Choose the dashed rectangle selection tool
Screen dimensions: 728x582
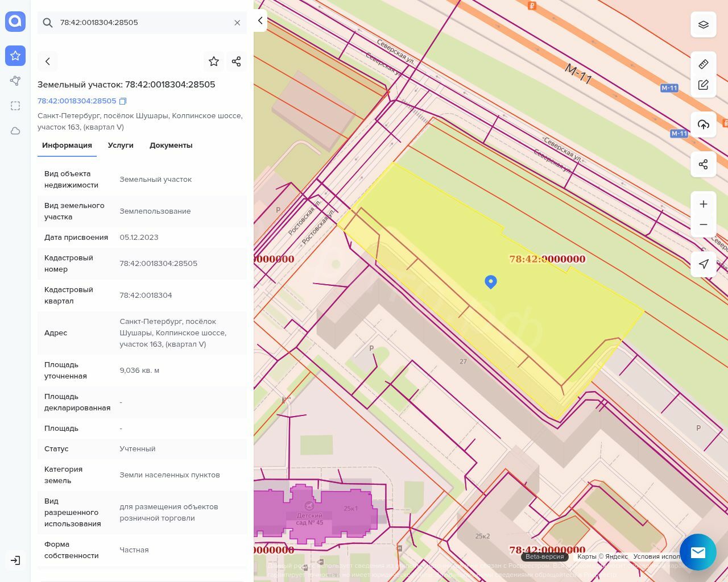click(x=15, y=106)
